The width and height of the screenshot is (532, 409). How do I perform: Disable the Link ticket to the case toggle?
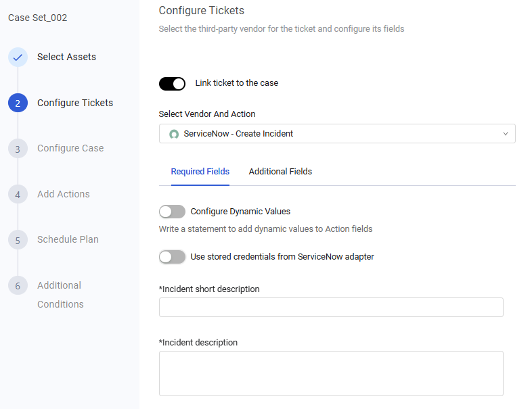coord(172,84)
